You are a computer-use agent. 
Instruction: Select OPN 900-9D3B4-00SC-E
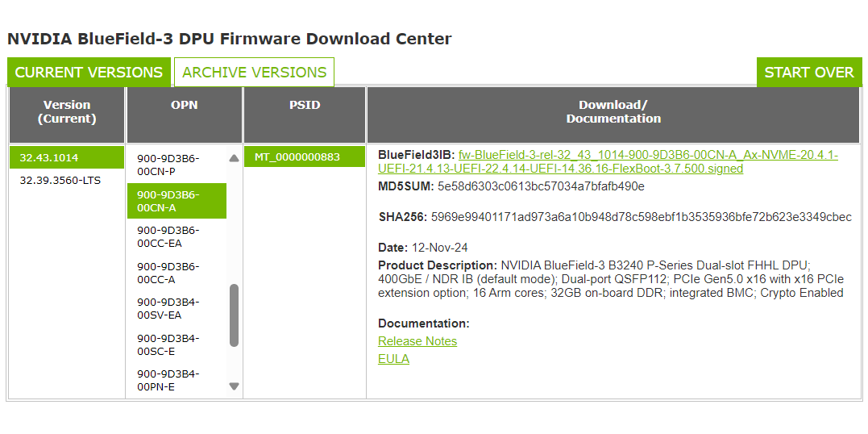click(177, 344)
